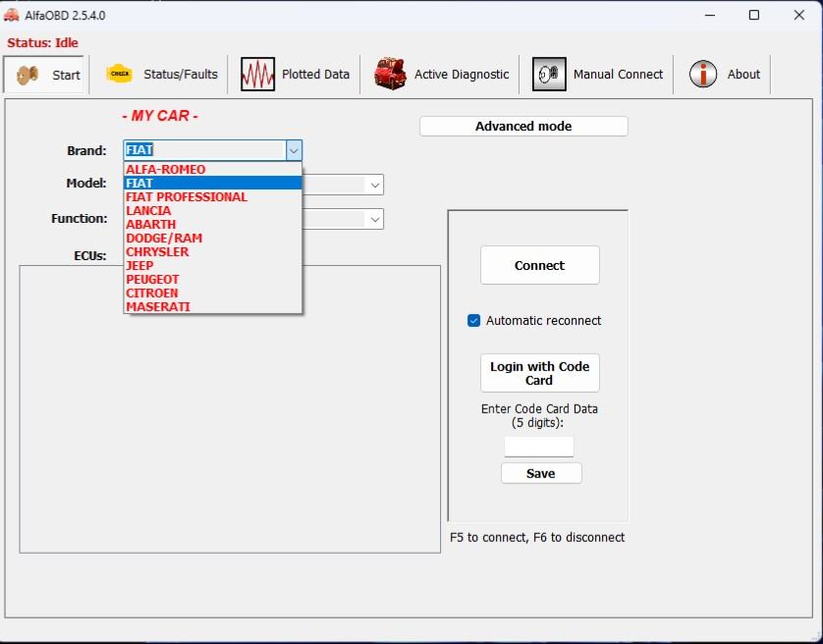823x644 pixels.
Task: Click the red car Active Diagnostic icon
Action: 390,74
